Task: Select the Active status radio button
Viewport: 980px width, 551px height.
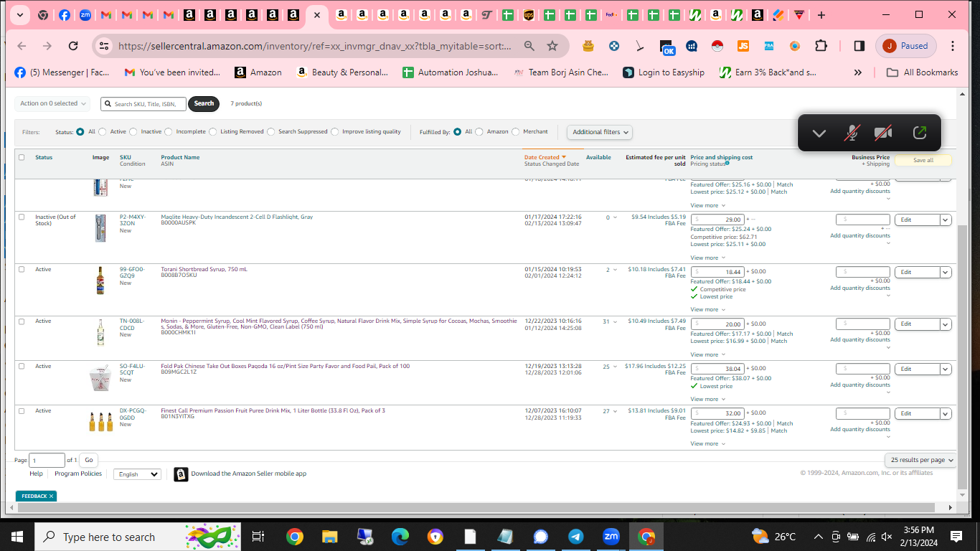Action: (103, 132)
